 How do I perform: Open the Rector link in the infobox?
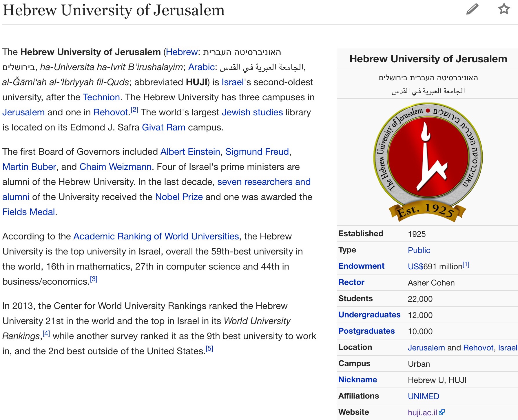351,282
